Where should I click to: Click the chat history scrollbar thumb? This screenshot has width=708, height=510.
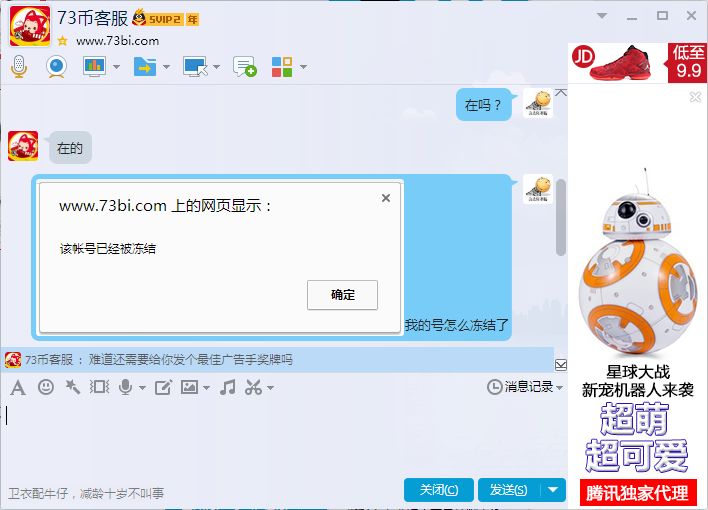(561, 218)
